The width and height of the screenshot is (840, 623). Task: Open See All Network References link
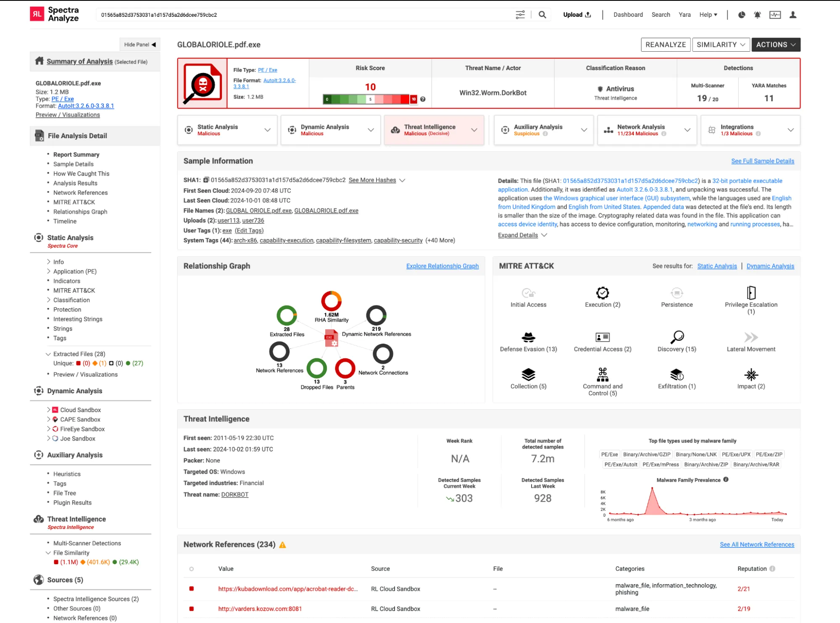(757, 544)
